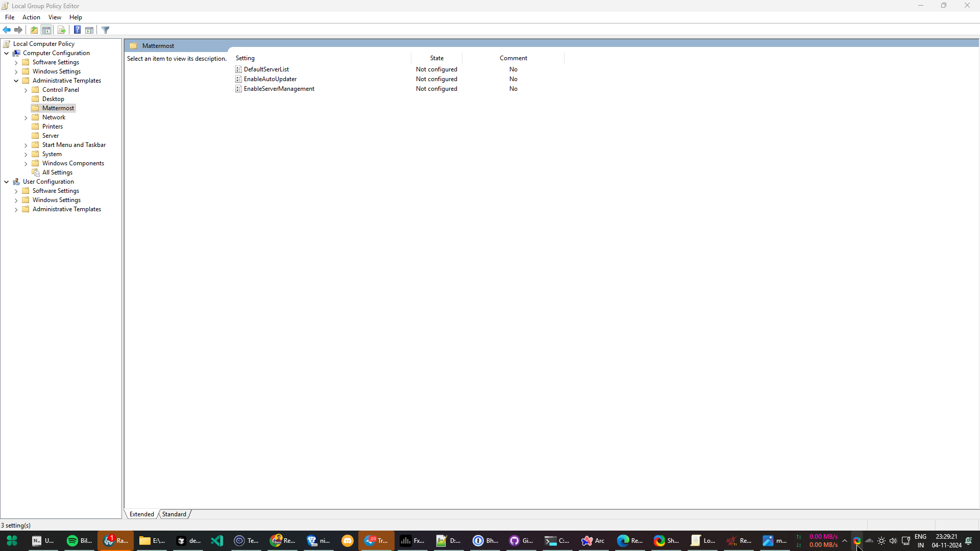Viewport: 980px width, 551px height.
Task: Select the EnableServerManagement setting
Action: pyautogui.click(x=278, y=88)
